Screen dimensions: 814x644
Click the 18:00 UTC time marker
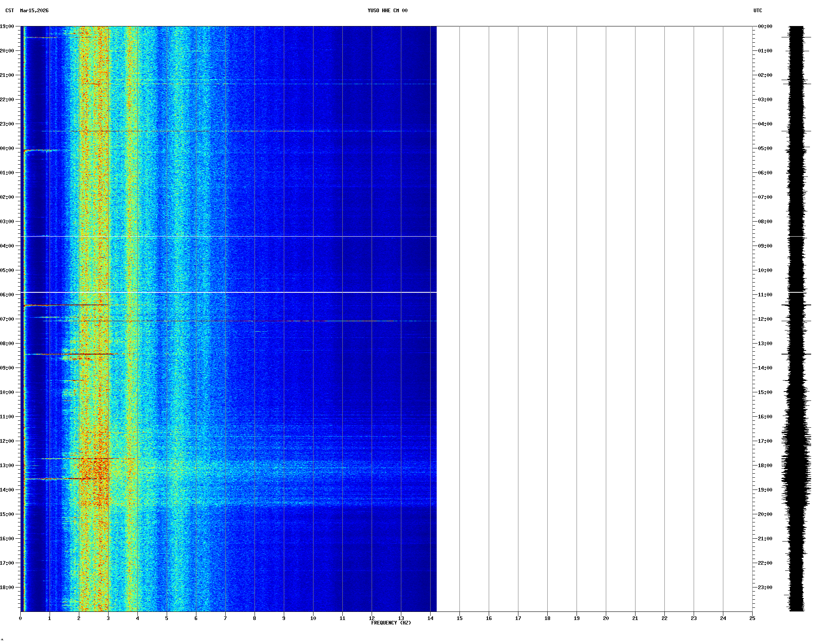pyautogui.click(x=765, y=466)
